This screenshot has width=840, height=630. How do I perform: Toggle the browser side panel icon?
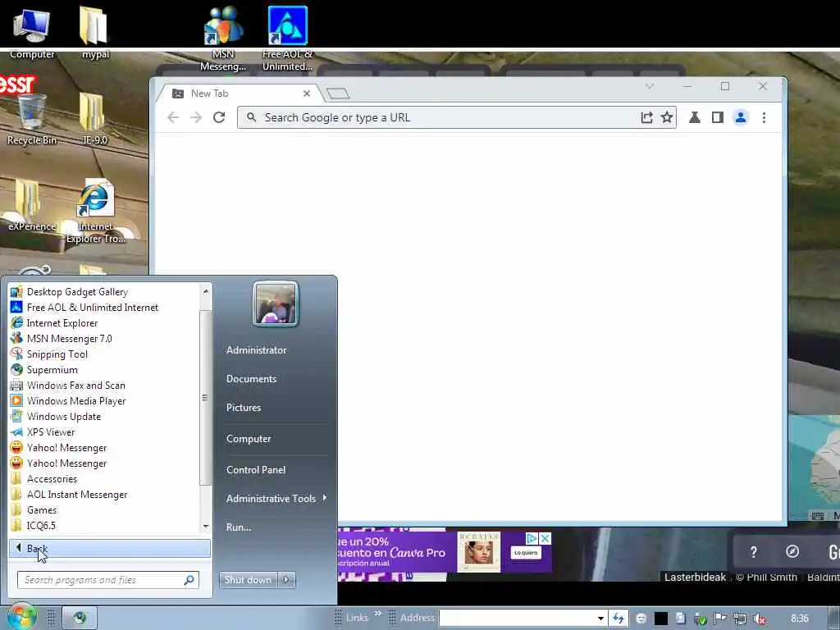click(717, 117)
